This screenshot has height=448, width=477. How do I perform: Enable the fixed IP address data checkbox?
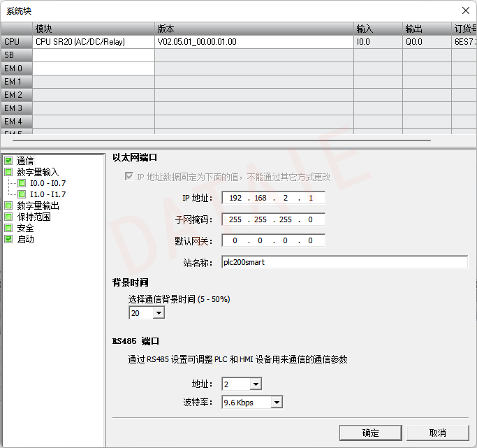coord(129,177)
